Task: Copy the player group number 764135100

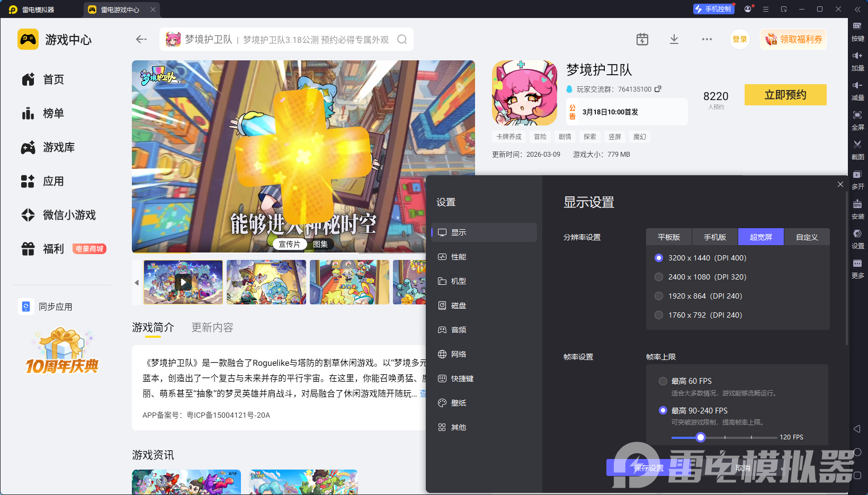Action: coord(658,89)
